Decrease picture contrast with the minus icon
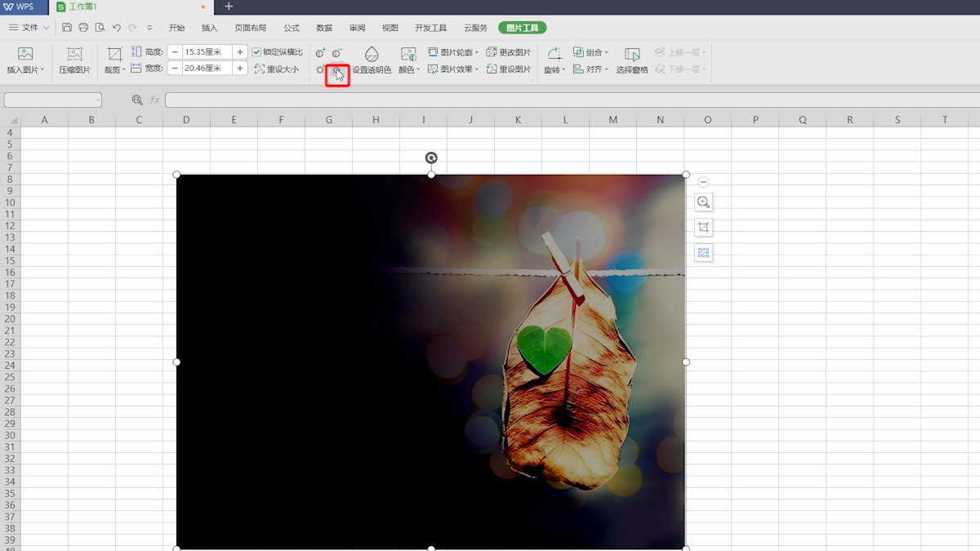 (x=337, y=53)
